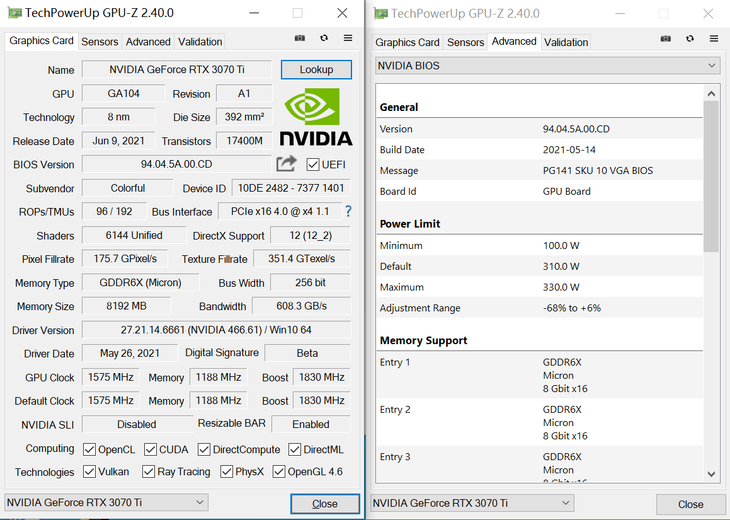730x520 pixels.
Task: Toggle the OpenCL checkbox
Action: [89, 449]
